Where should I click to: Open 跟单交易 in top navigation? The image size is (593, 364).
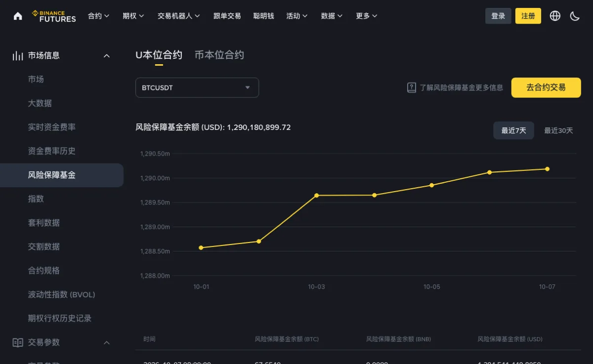click(x=227, y=16)
